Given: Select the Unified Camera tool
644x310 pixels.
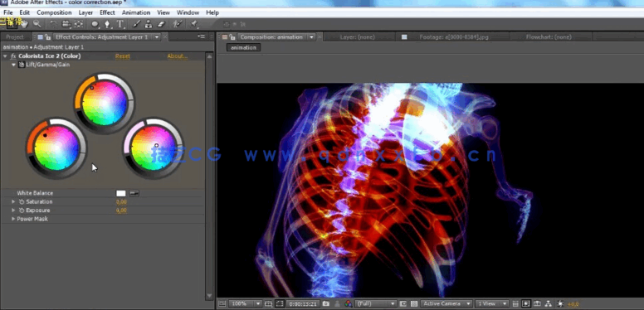Looking at the screenshot, I should tap(66, 24).
